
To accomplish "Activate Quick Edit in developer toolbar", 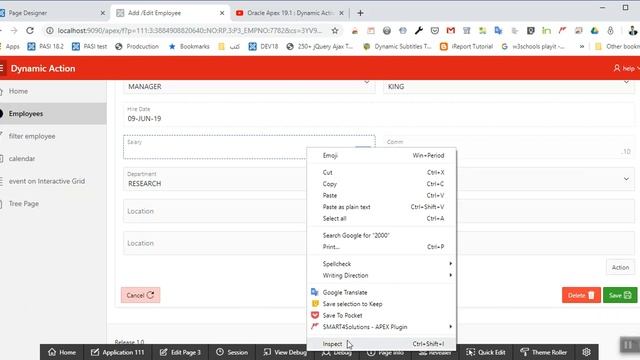I will coord(486,352).
